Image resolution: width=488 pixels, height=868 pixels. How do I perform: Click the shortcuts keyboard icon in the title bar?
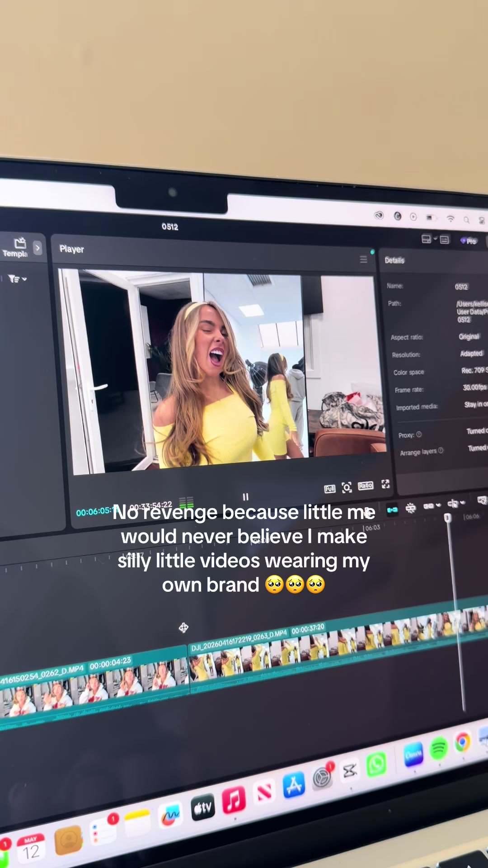445,240
